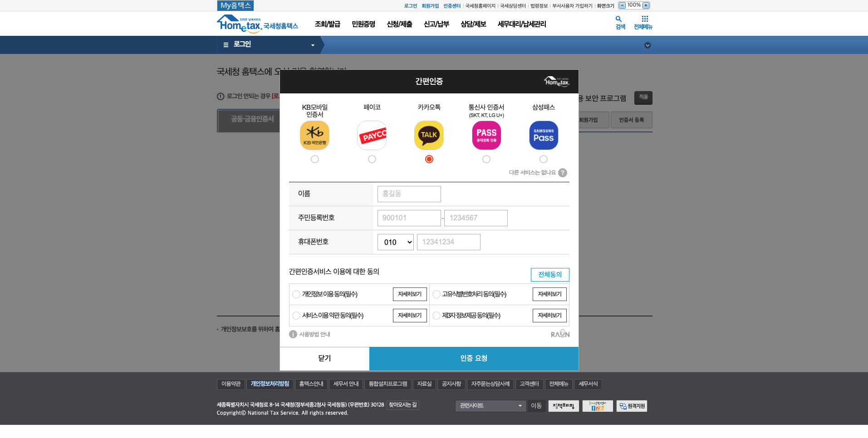Click the My홈택스 tab

[235, 5]
